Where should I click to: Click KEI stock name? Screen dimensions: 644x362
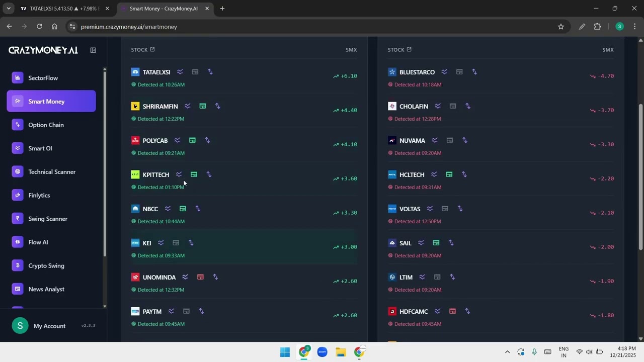point(147,243)
